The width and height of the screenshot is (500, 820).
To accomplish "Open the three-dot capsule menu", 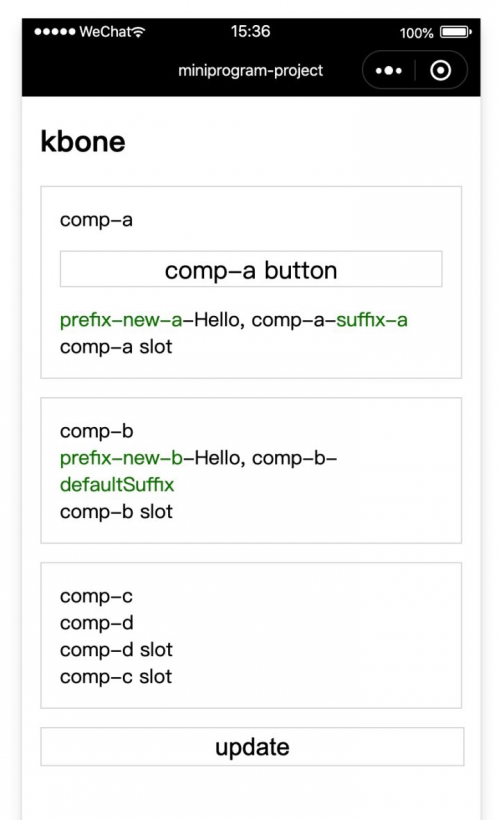I will coord(389,70).
